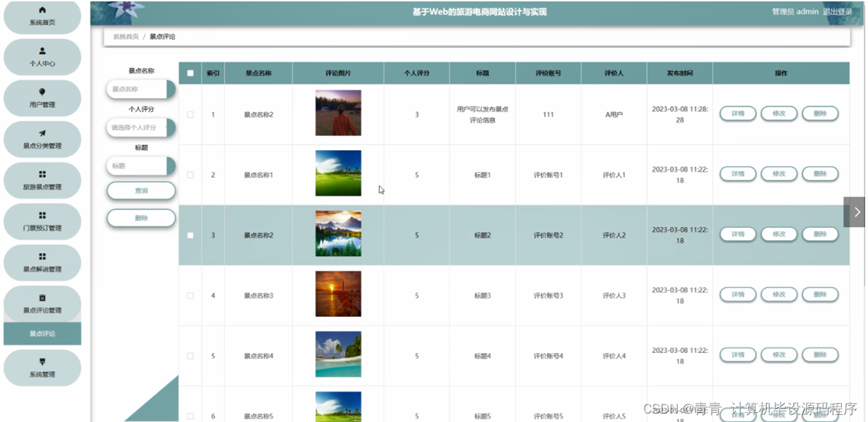The width and height of the screenshot is (868, 422).
Task: Click the 用户管理 pin icon
Action: (42, 90)
